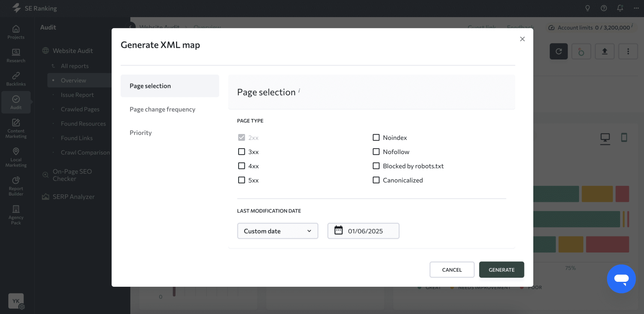Collapse the Audit sidebar with the back chevron

coord(130,27)
